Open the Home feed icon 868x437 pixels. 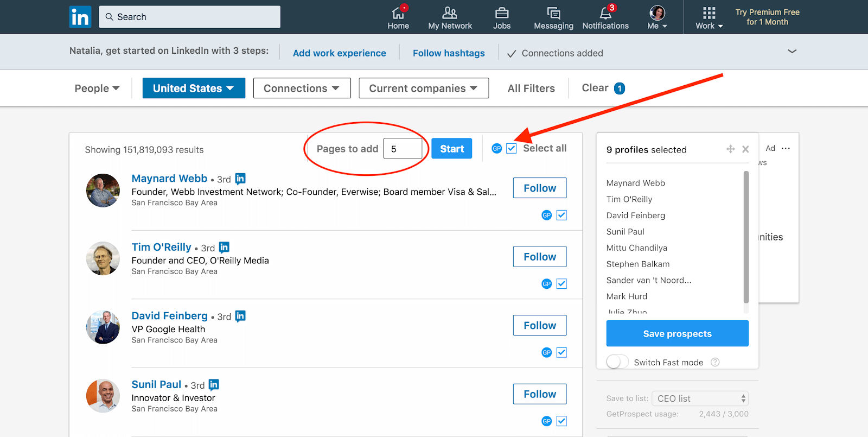pyautogui.click(x=398, y=12)
